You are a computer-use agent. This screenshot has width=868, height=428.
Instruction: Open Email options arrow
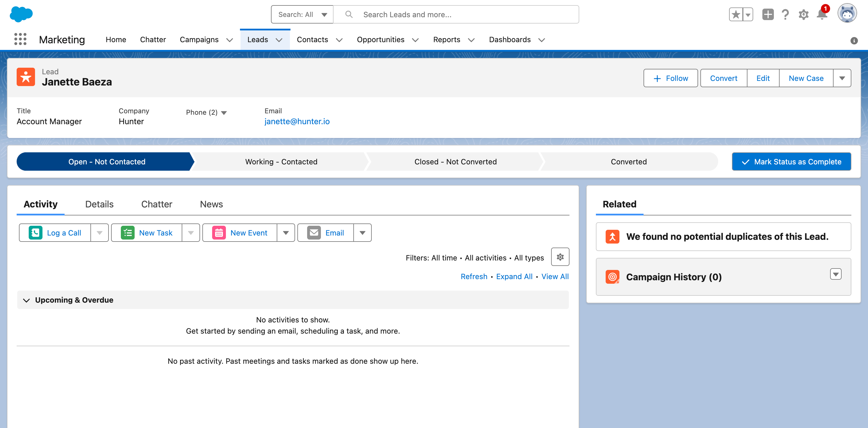click(x=362, y=233)
